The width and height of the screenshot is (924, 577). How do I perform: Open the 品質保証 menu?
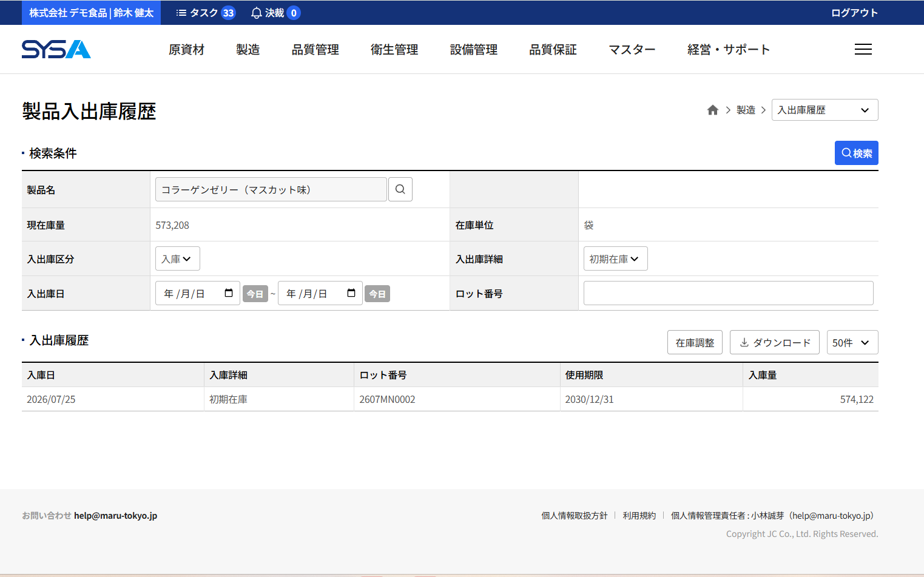tap(553, 50)
